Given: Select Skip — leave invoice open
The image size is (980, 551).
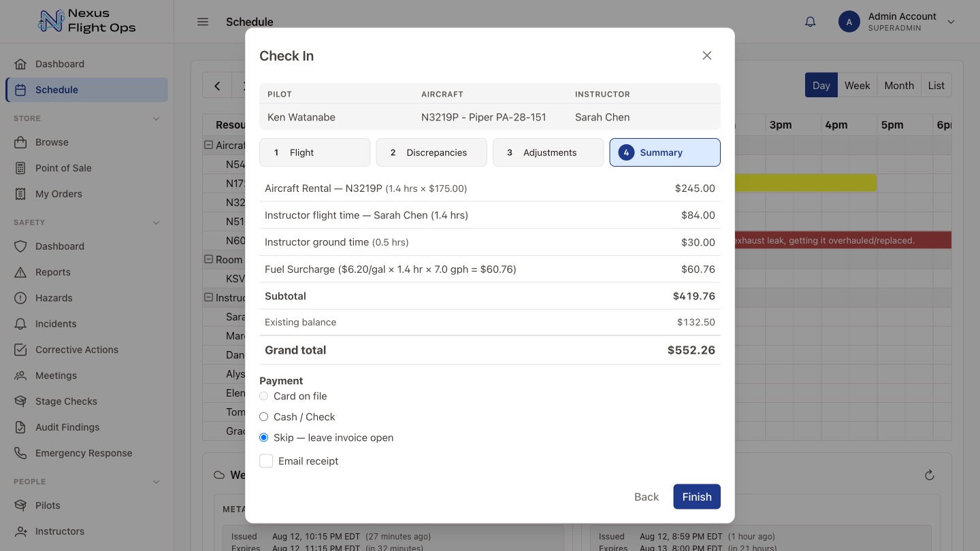Looking at the screenshot, I should 264,437.
